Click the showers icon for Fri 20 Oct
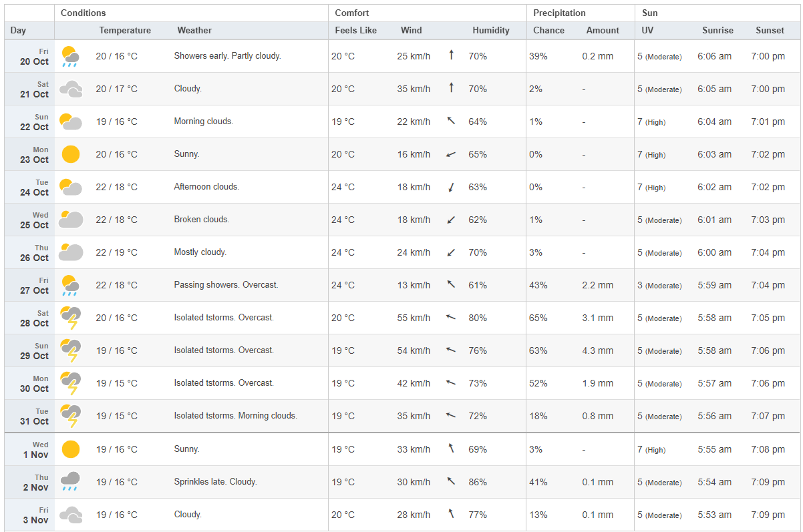 (x=70, y=57)
